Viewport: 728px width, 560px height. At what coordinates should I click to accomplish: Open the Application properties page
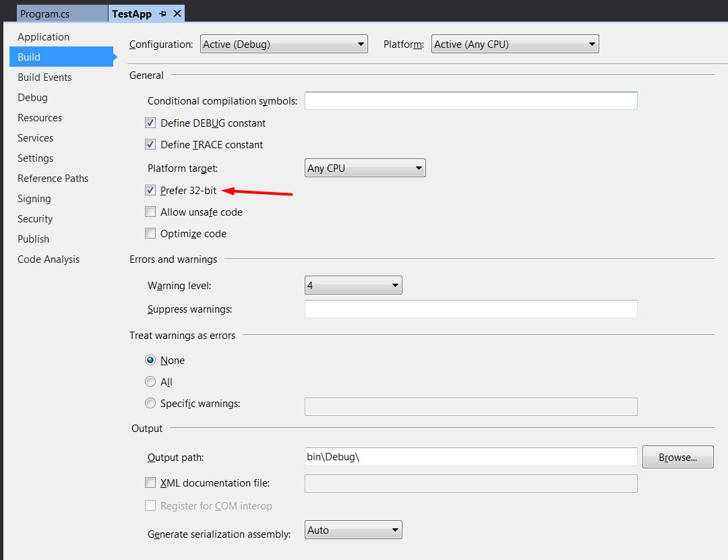[x=43, y=36]
